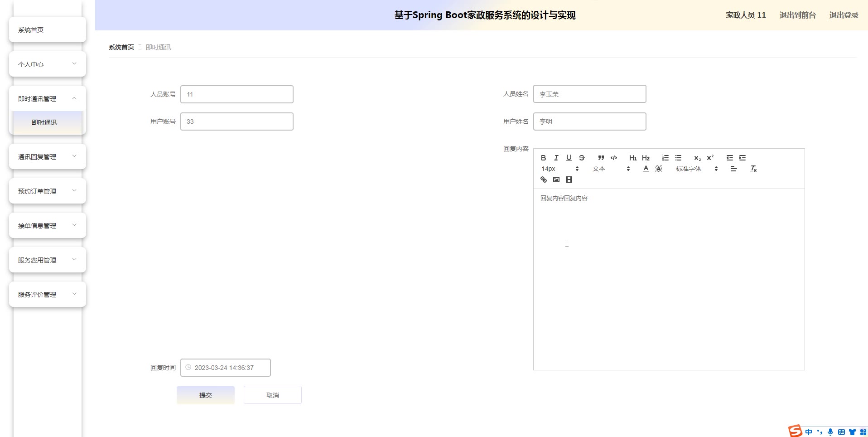Toggle strikethrough formatting in reply editor

[582, 158]
